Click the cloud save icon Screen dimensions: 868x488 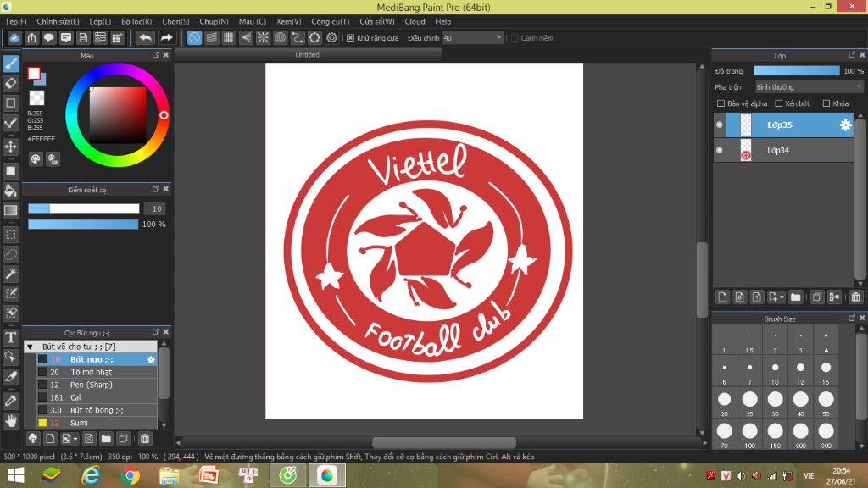pos(14,37)
